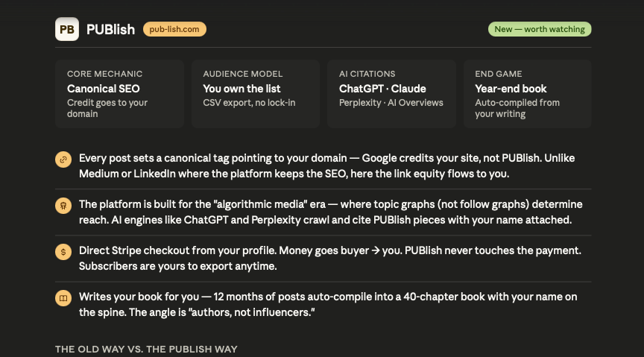Click 'Year-end book' heading
The height and width of the screenshot is (357, 644).
(x=511, y=89)
